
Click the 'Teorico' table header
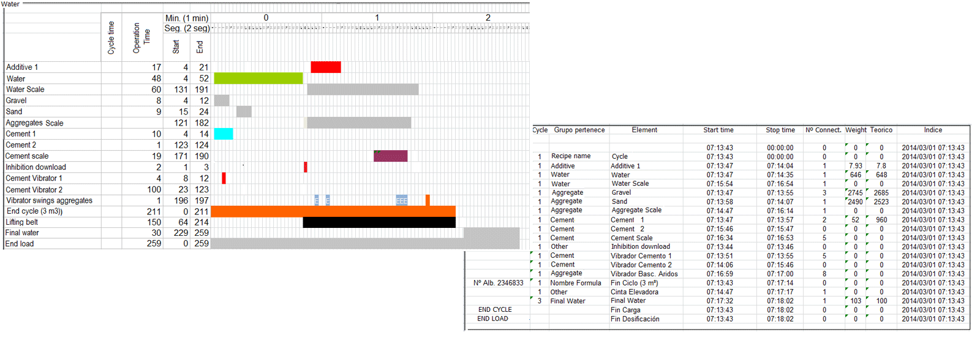tap(881, 130)
